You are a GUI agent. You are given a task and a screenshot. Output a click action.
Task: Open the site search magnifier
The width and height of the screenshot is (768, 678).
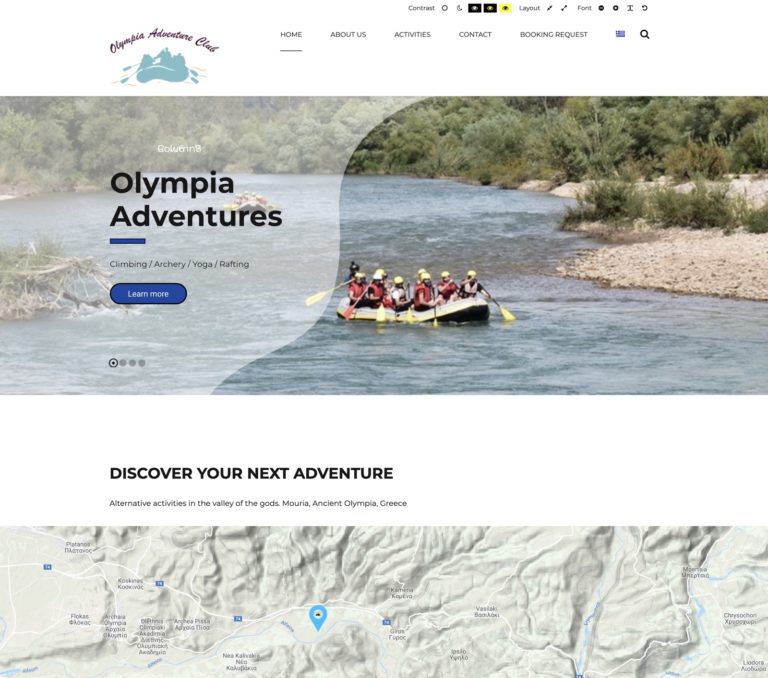[645, 34]
